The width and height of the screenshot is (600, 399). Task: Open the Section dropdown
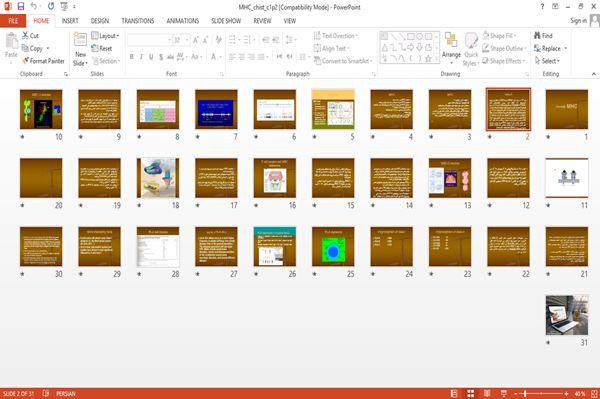[x=106, y=61]
